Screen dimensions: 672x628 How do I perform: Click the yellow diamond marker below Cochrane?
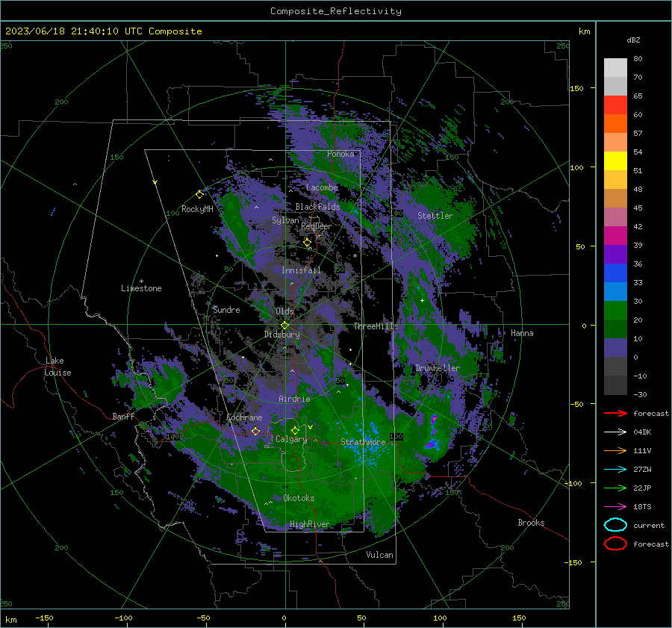pos(255,431)
